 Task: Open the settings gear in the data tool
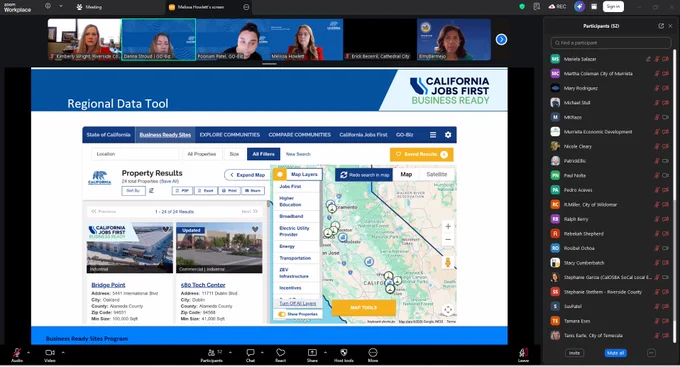448,135
